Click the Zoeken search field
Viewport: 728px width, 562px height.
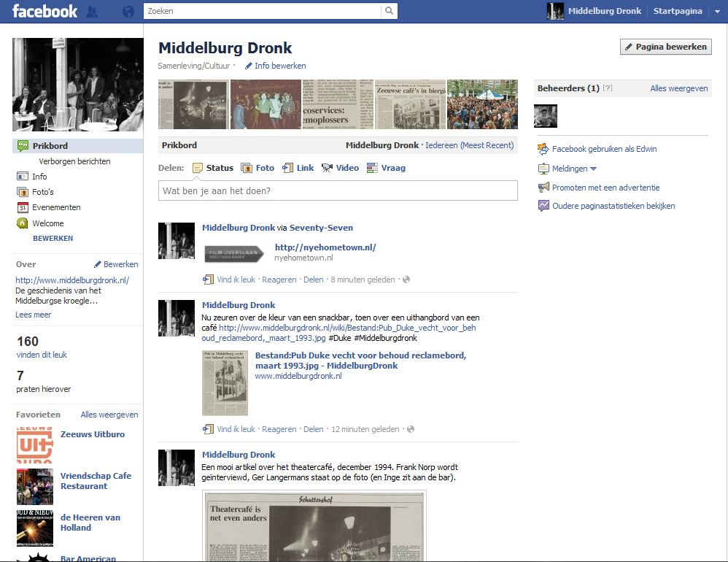263,11
